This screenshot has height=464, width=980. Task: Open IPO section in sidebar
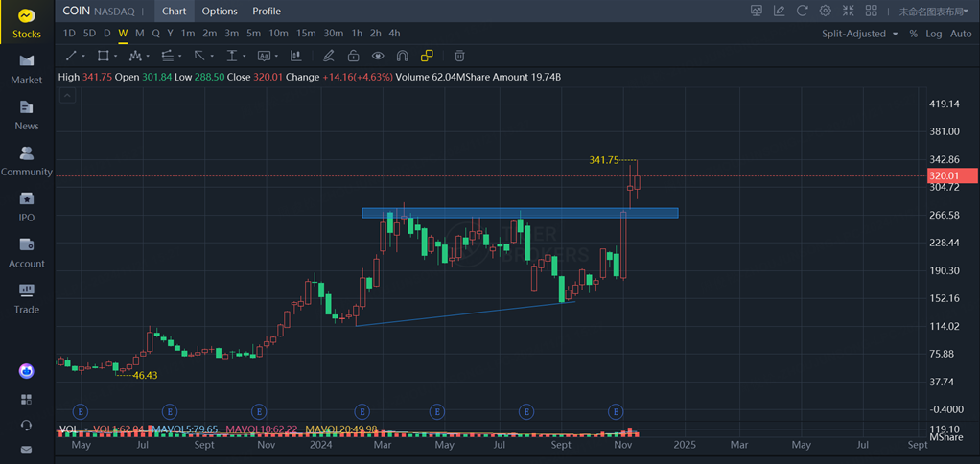26,207
